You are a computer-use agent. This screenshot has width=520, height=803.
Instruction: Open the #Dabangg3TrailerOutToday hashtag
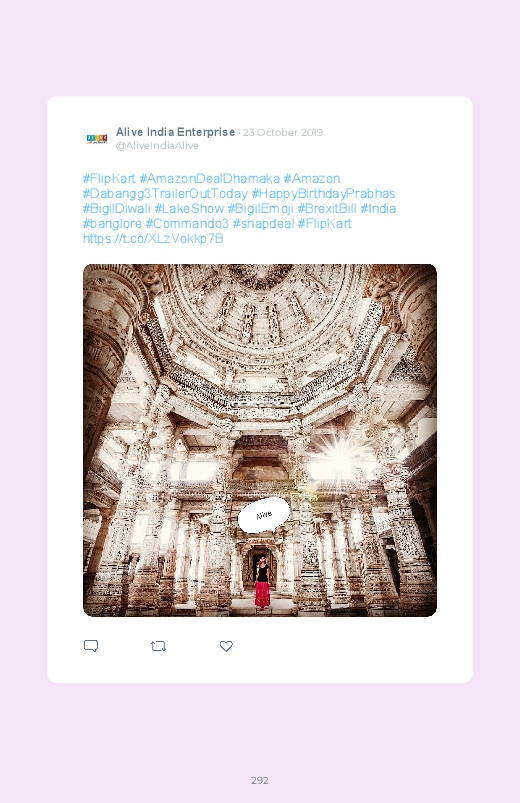click(165, 194)
